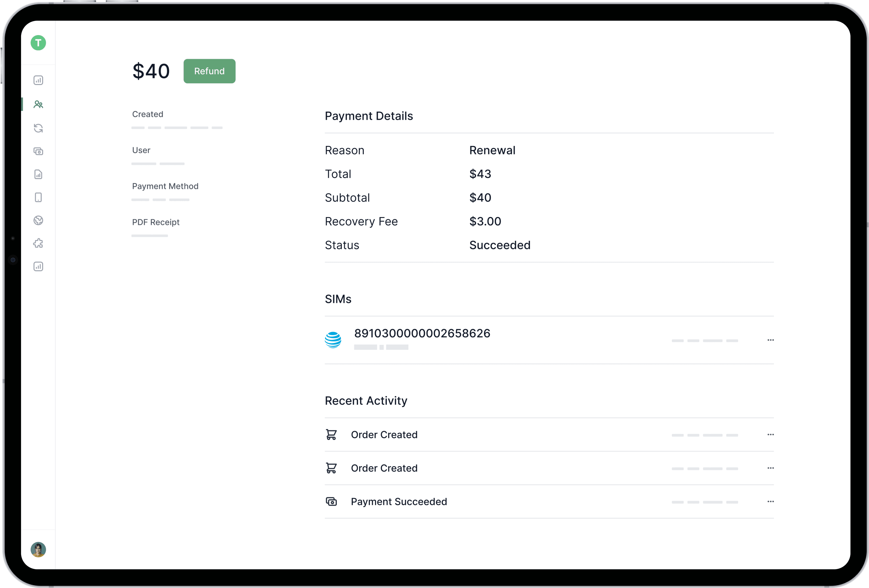
Task: Click the user profile avatar photo
Action: [x=38, y=550]
